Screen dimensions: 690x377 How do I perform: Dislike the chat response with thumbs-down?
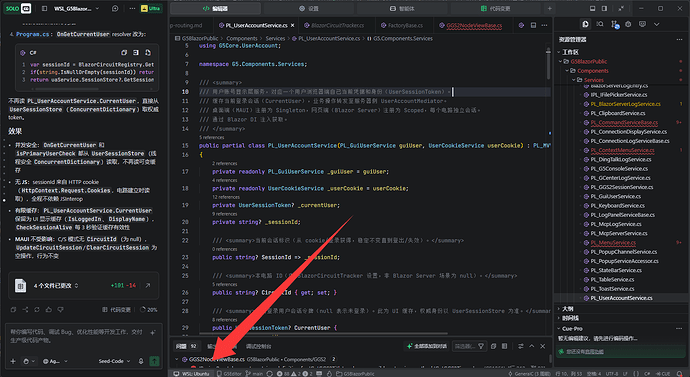coord(60,310)
